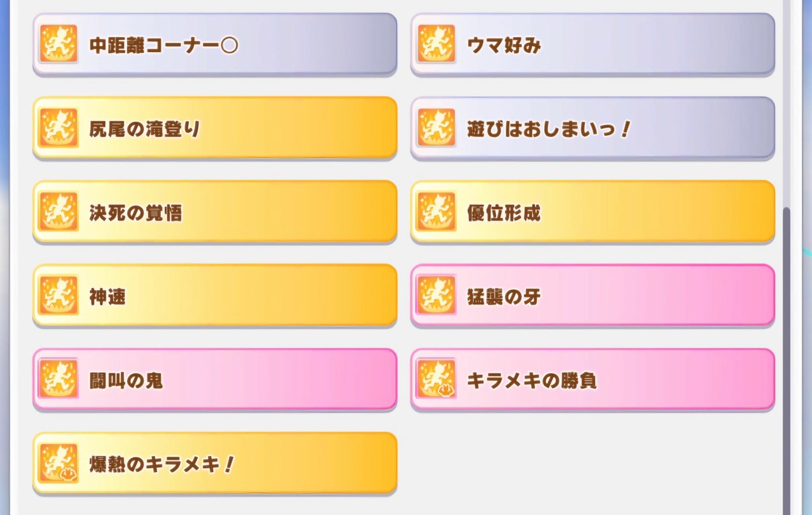This screenshot has width=812, height=515.
Task: Tap the icon next to 神速
Action: [59, 295]
